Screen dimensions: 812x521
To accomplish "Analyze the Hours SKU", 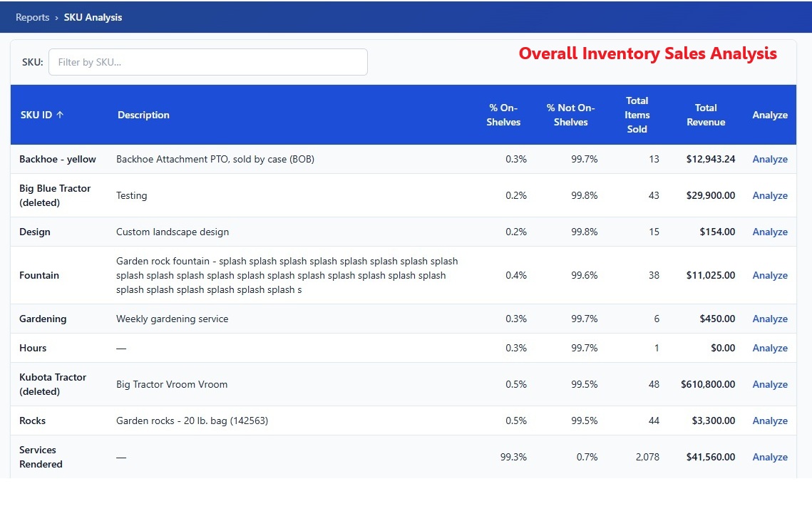I will click(x=770, y=348).
